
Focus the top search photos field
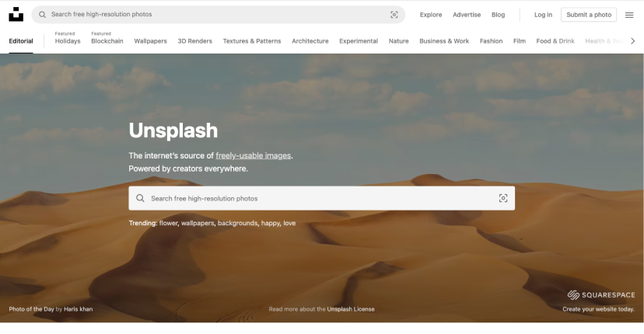(x=218, y=14)
